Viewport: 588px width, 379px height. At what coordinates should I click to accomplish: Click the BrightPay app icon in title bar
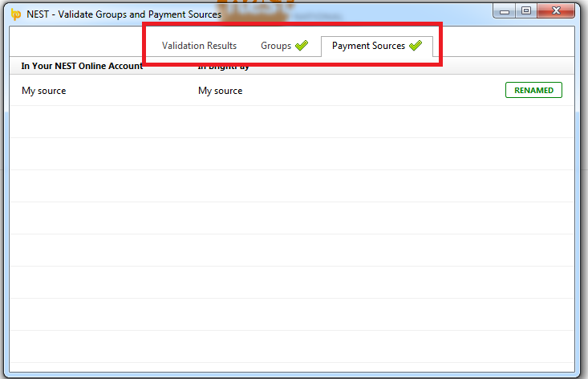pos(15,14)
